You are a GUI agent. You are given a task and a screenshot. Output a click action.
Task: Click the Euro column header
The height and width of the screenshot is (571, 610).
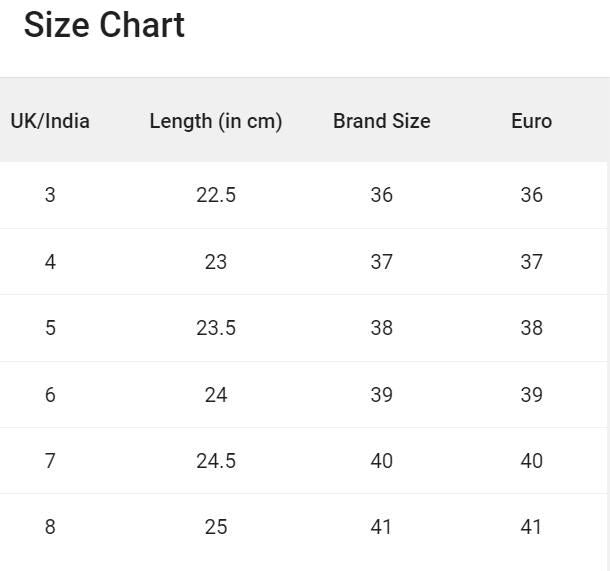tap(531, 121)
